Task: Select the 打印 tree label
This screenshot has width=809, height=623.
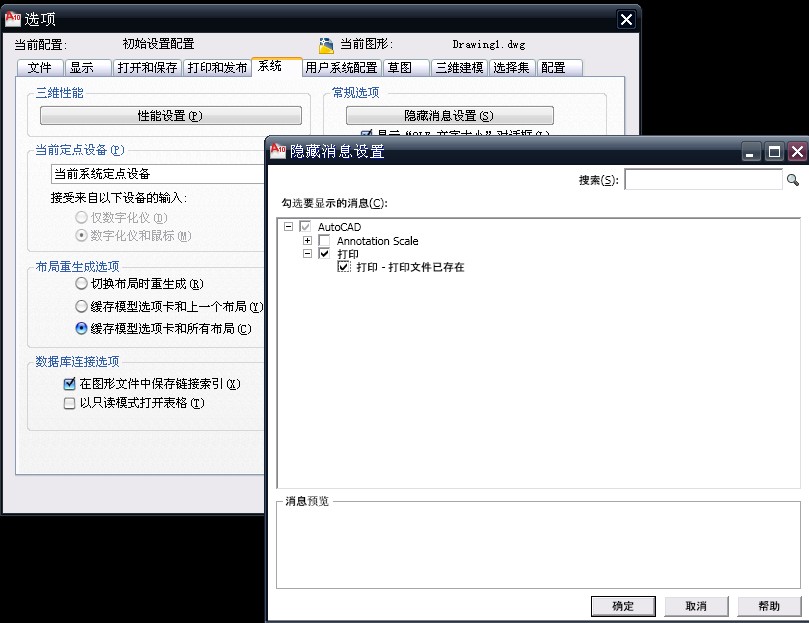Action: click(x=347, y=253)
